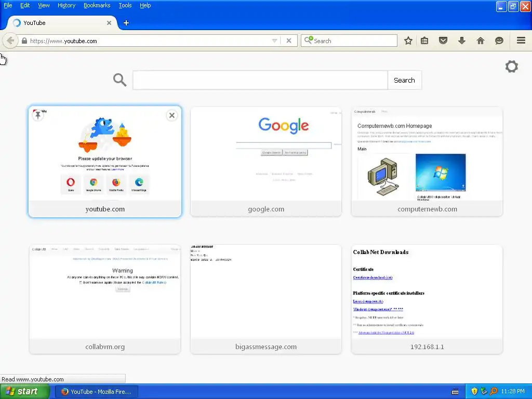This screenshot has height=399, width=532.
Task: Open the youtube.com tile thumbnail
Action: coord(105,153)
